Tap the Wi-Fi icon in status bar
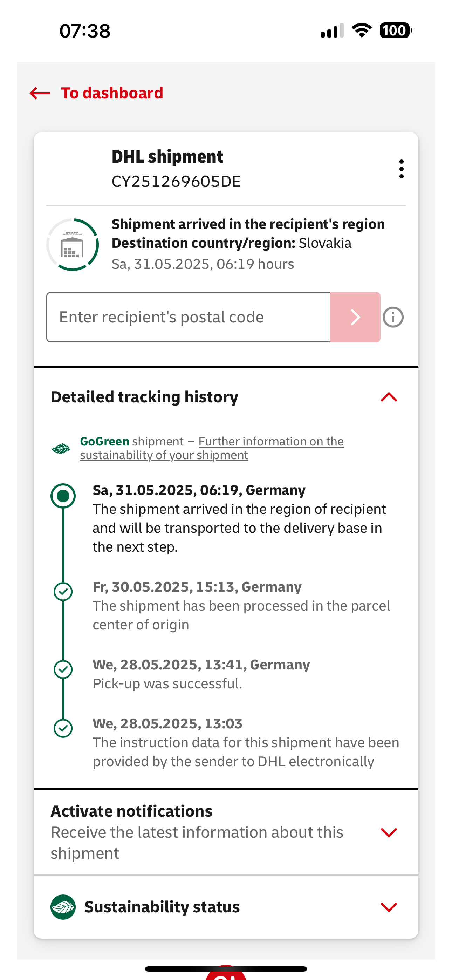Viewport: 452px width, 980px height. 362,30
